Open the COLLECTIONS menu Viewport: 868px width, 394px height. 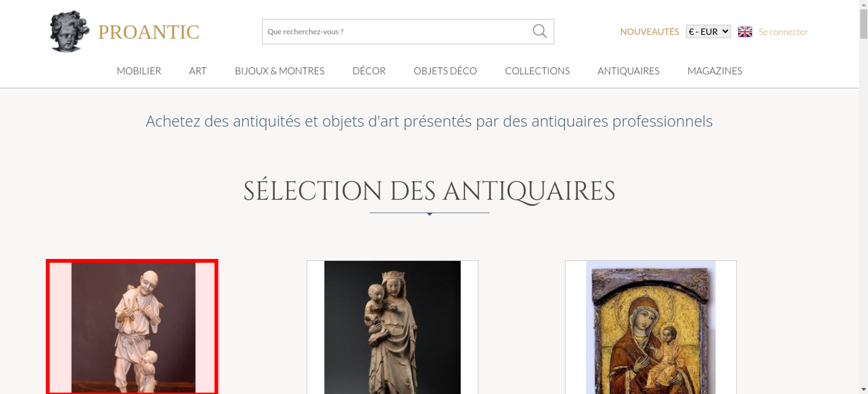point(537,71)
